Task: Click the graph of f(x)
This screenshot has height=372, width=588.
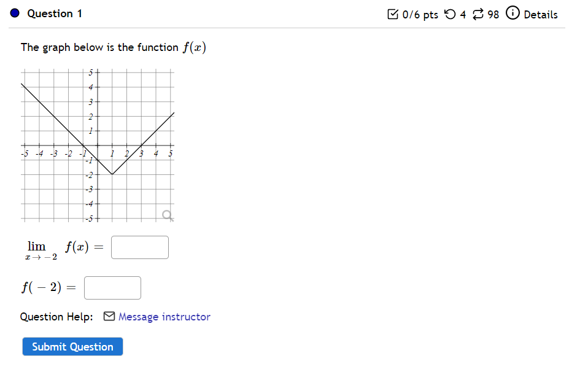Action: pyautogui.click(x=96, y=145)
